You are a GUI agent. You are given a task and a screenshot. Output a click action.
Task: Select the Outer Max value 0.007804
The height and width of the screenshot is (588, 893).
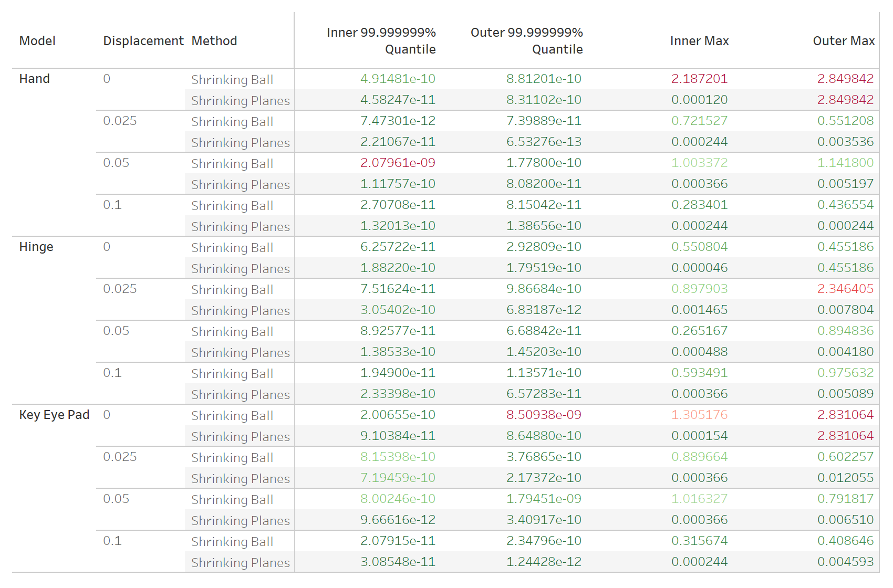click(846, 310)
